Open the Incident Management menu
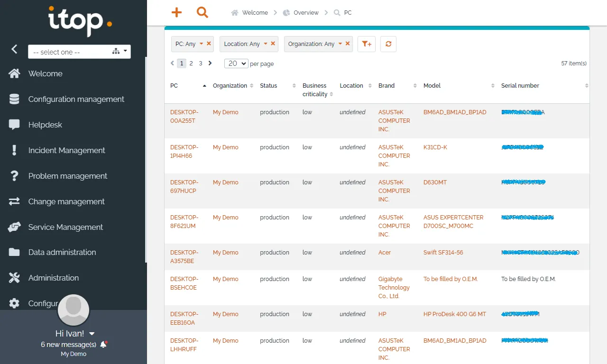Image resolution: width=607 pixels, height=364 pixels. point(67,150)
